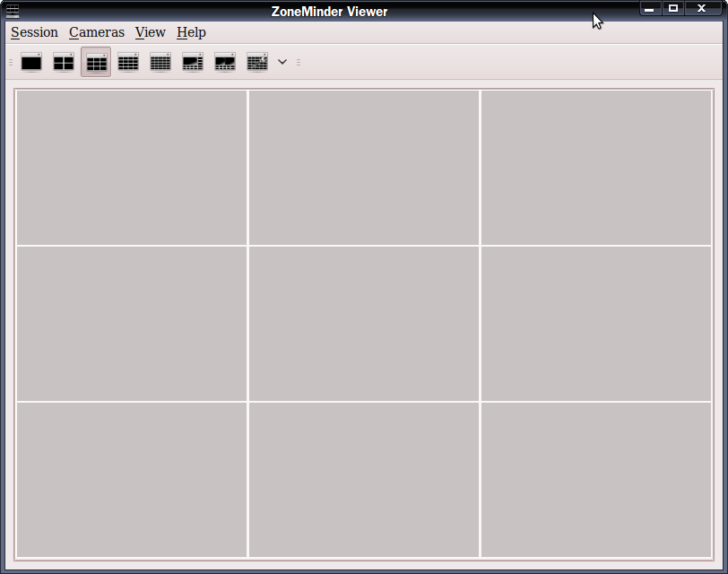Select the center camera cell
728x574 pixels.
[364, 324]
